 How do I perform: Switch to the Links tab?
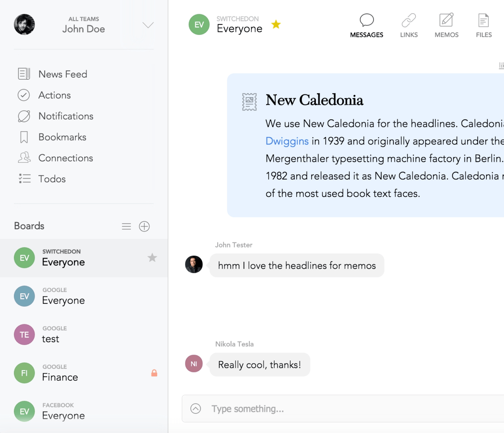pyautogui.click(x=409, y=26)
